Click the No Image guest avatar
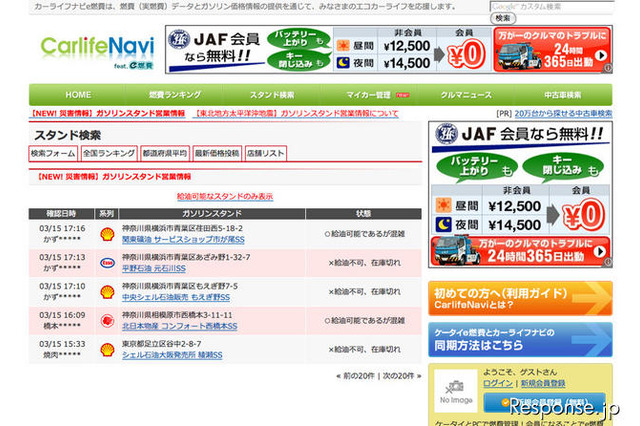This screenshot has width=640, height=426. tap(456, 391)
